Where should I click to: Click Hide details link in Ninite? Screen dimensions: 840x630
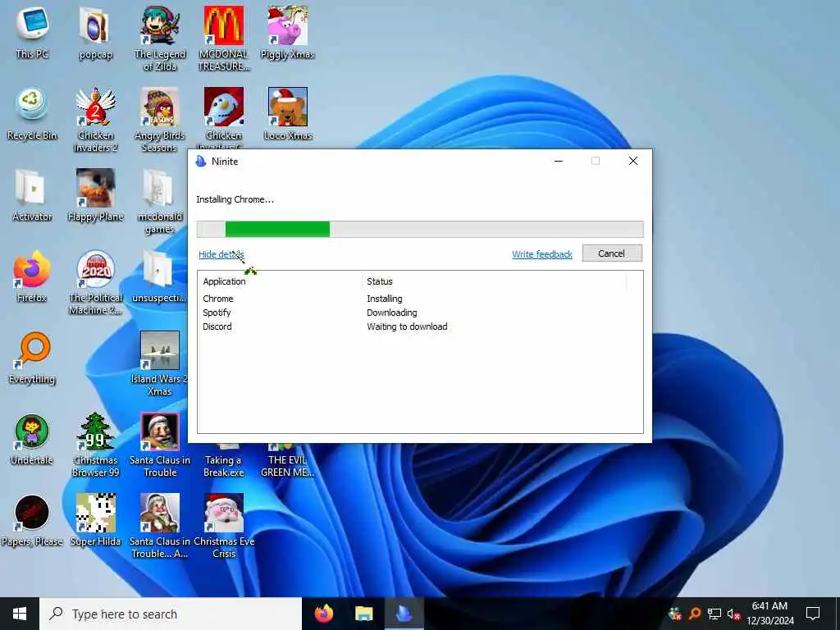[221, 254]
